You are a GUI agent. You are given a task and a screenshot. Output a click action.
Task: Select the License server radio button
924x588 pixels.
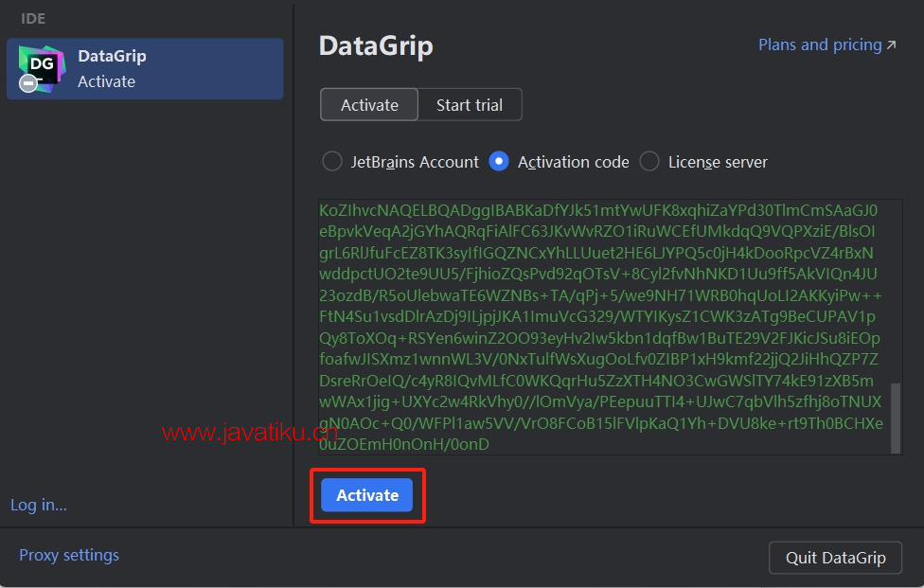649,162
